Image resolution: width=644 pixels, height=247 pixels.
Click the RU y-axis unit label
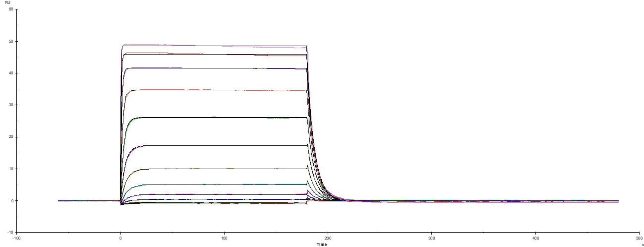(x=7, y=2)
